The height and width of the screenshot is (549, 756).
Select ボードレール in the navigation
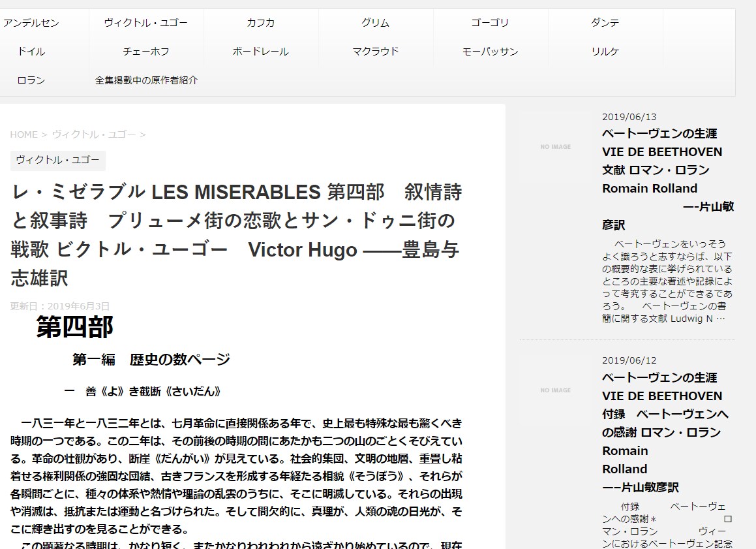point(260,51)
